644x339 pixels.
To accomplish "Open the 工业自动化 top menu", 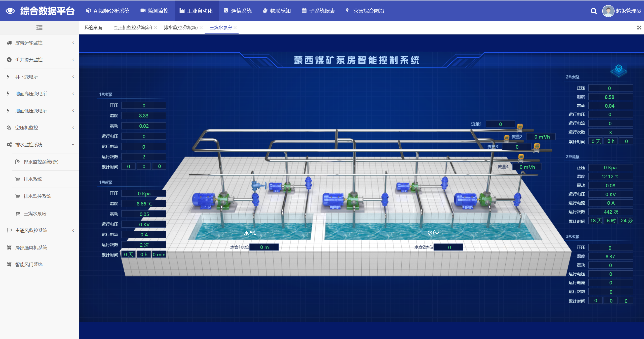I will click(196, 11).
